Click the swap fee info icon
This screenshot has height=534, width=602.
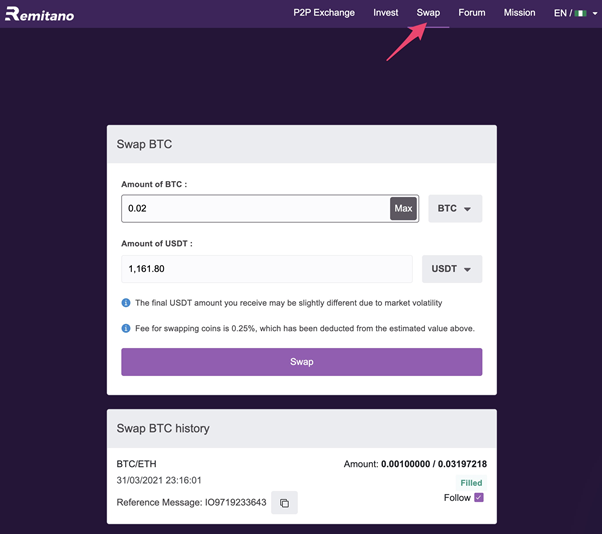(126, 328)
